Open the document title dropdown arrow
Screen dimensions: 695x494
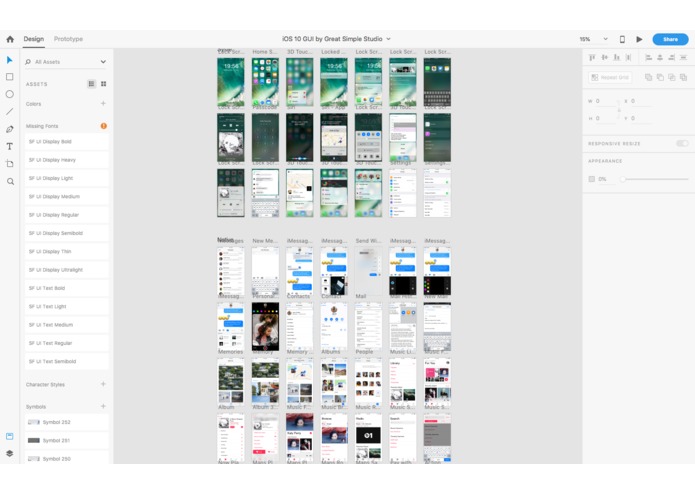[388, 39]
